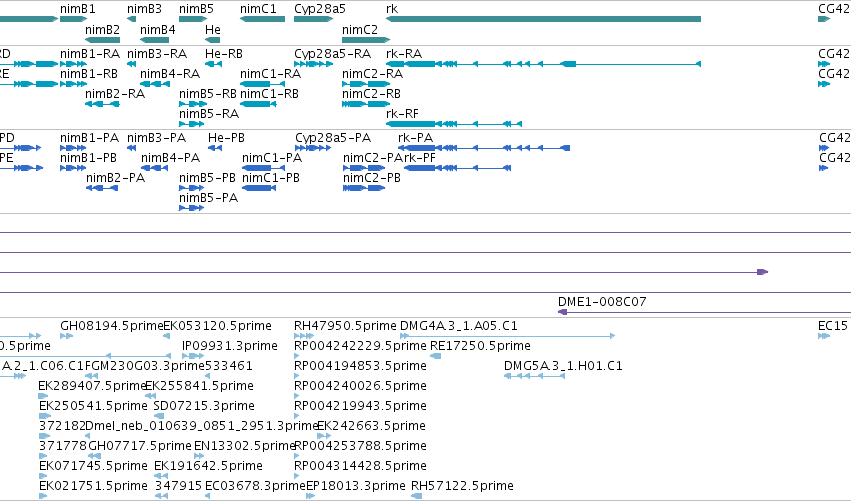Select the nimB3 gene label

pos(144,9)
